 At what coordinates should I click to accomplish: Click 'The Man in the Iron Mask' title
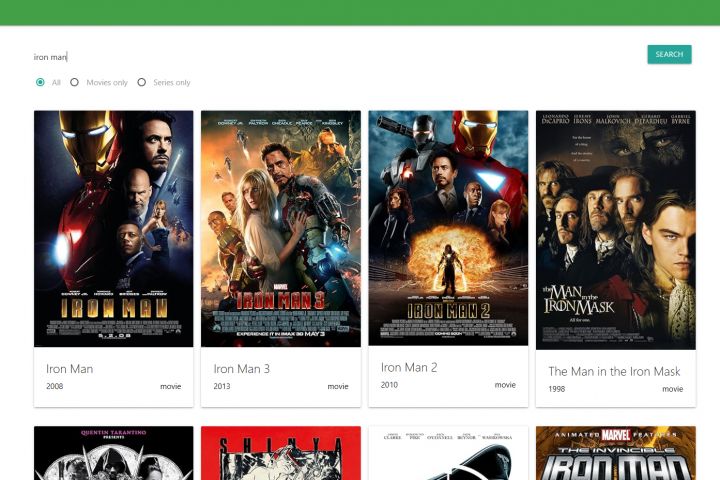(614, 371)
